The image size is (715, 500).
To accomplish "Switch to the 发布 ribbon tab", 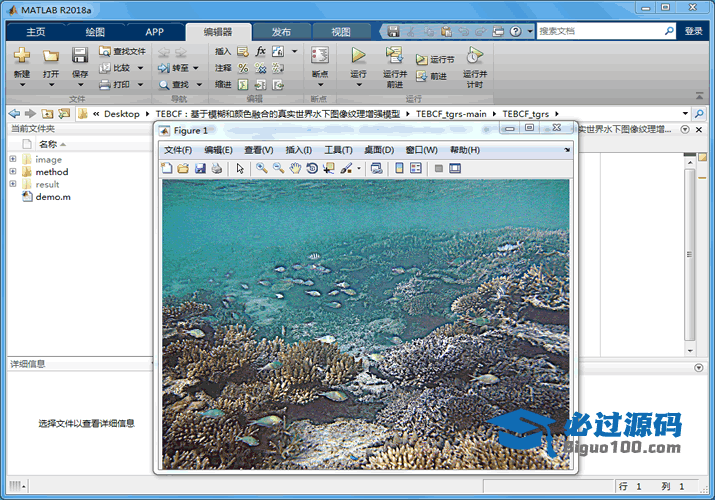I will tap(281, 31).
